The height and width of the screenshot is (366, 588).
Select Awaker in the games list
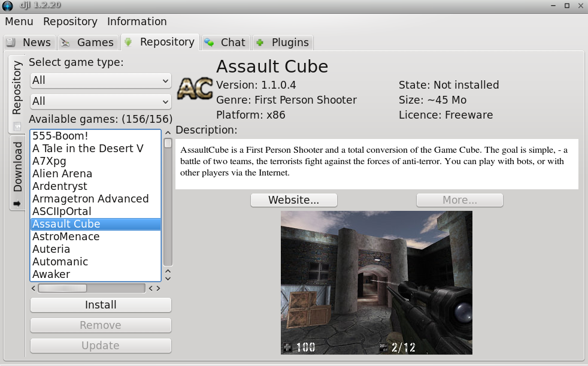point(96,274)
